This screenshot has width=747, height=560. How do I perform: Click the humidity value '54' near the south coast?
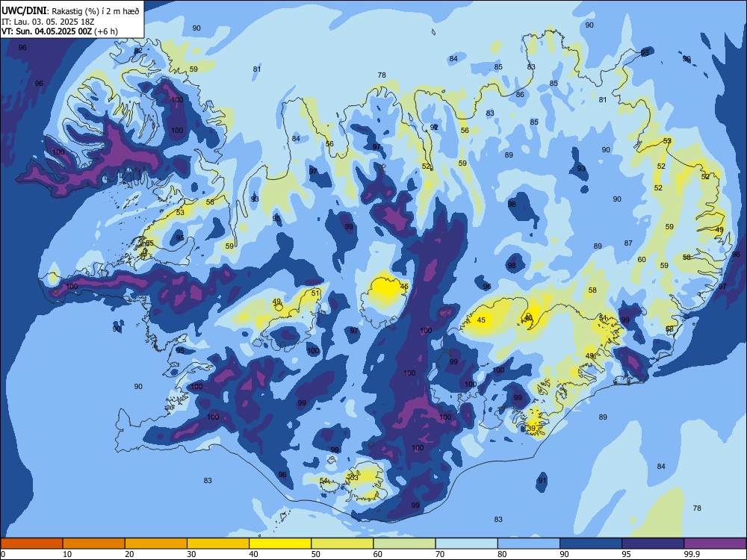(x=323, y=480)
